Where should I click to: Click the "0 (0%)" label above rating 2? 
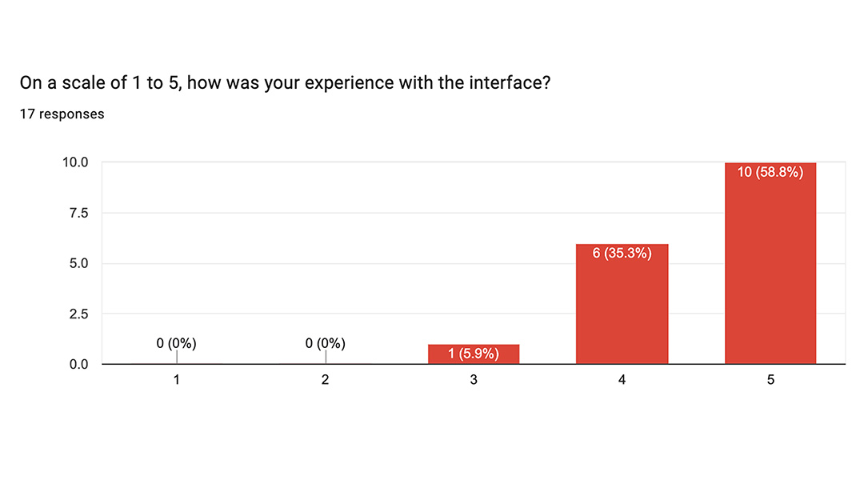[325, 344]
